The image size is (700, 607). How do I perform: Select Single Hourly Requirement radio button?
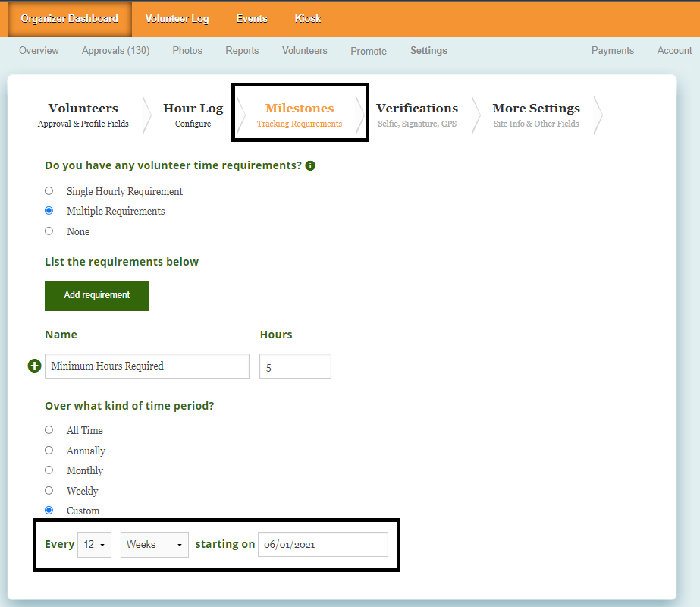tap(49, 191)
